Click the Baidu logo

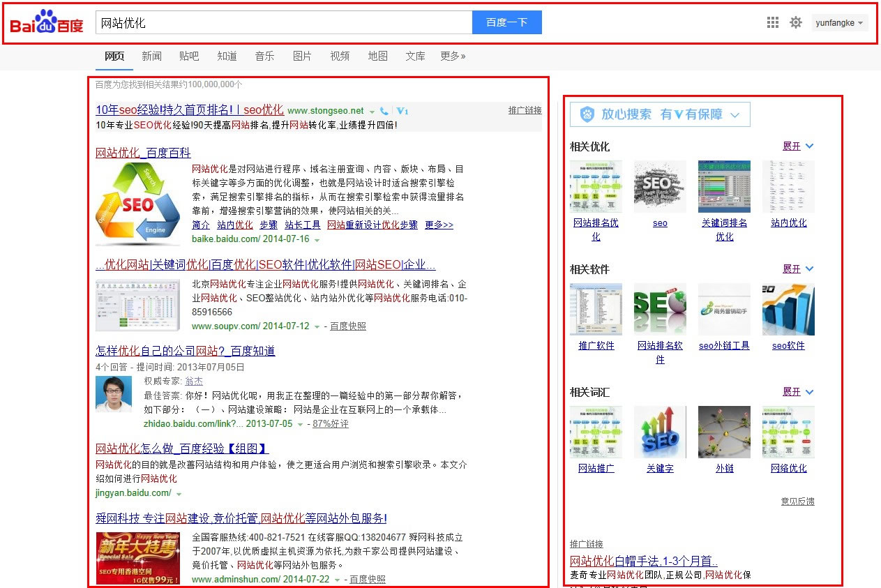coord(47,22)
